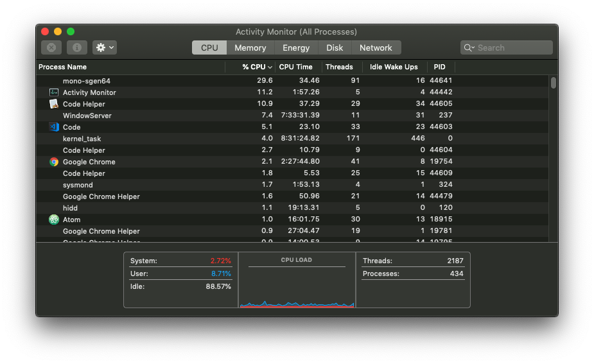Select the WindowServer process row
This screenshot has height=364, width=594.
(x=292, y=115)
